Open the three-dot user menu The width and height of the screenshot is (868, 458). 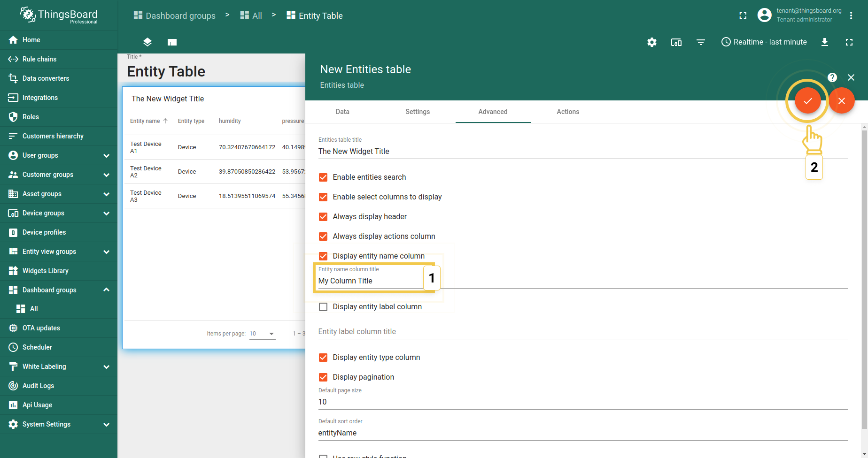click(x=851, y=15)
